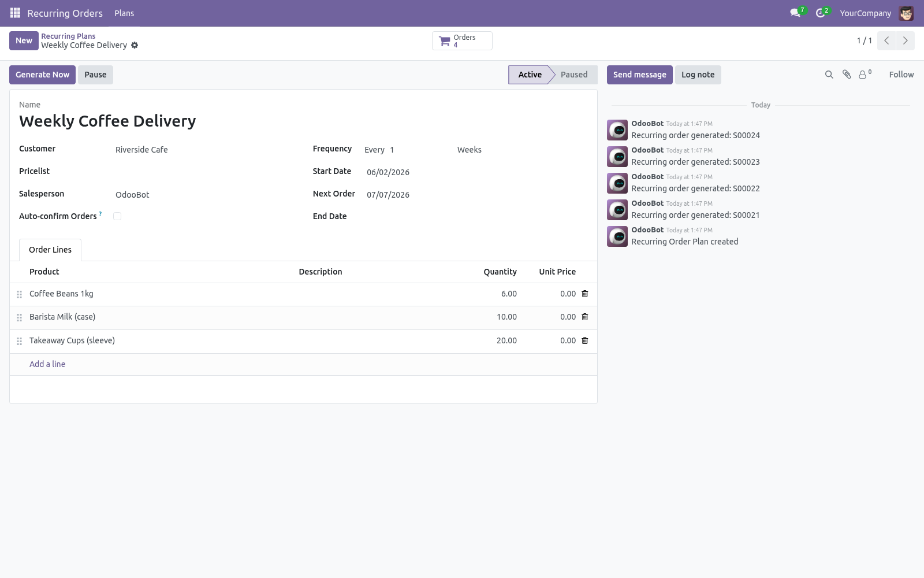
Task: Open the conversations chat icon
Action: (x=795, y=13)
